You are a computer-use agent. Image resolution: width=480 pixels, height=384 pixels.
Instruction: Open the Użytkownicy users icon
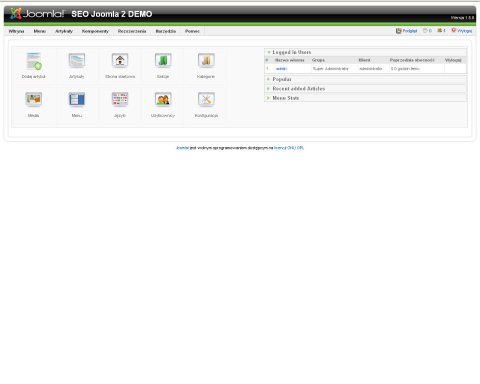point(163,99)
